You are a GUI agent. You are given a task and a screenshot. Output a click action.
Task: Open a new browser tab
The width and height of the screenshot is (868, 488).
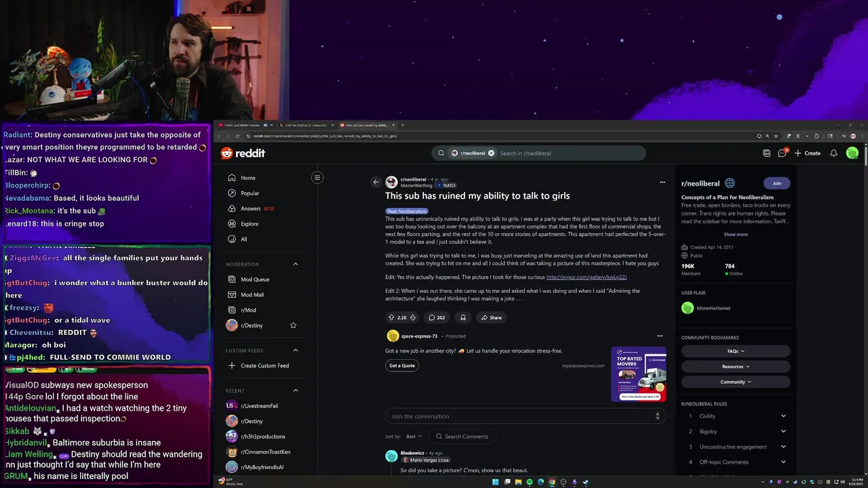(x=402, y=125)
